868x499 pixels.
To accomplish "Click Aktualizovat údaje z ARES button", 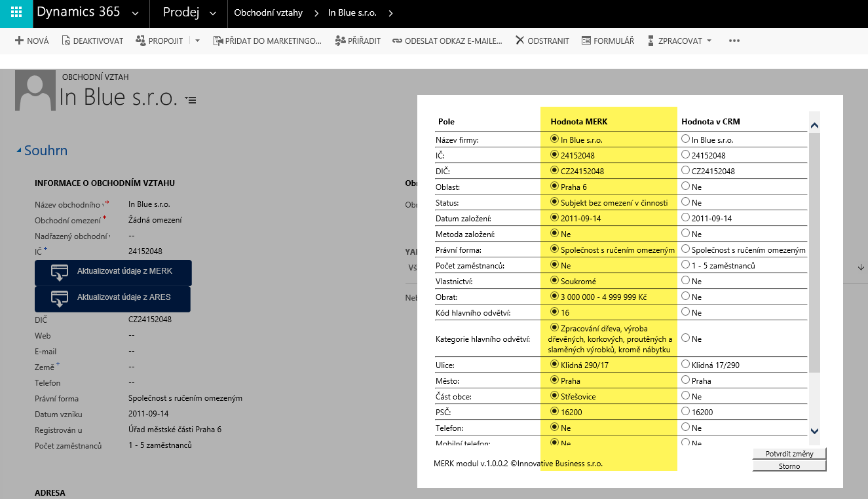I will 113,299.
